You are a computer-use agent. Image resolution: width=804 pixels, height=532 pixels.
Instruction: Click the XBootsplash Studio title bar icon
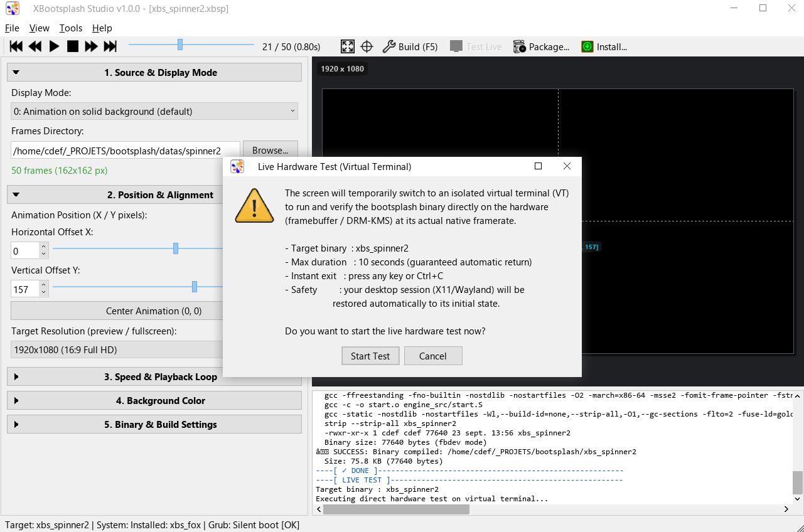12,9
